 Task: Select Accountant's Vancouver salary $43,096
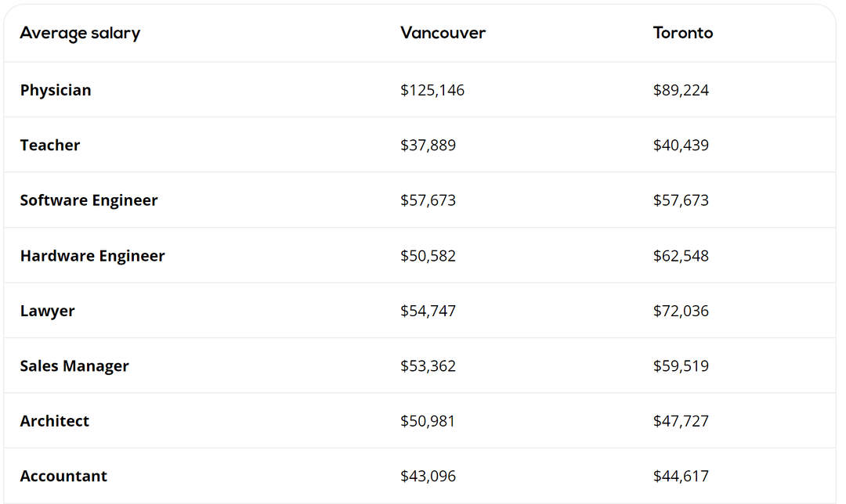coord(428,476)
